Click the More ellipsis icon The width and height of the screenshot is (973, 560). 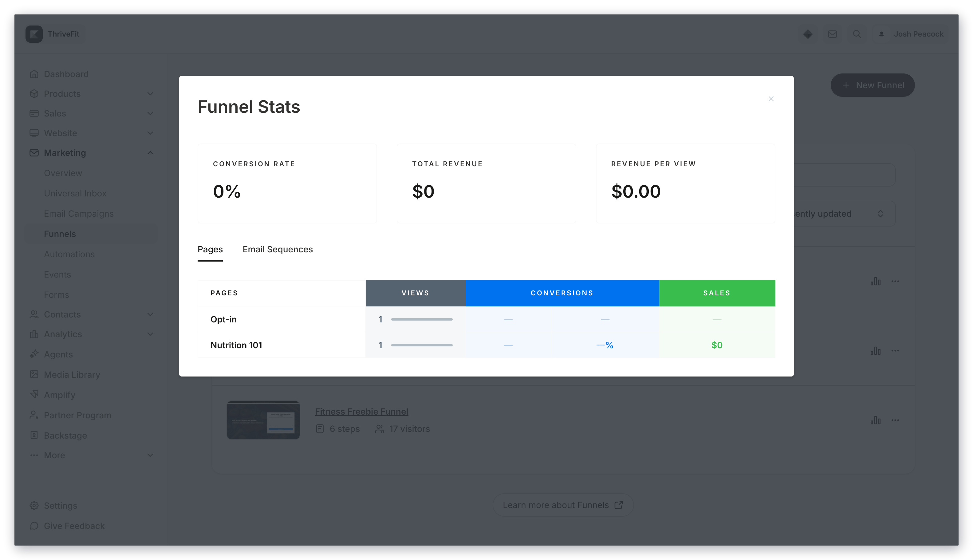pyautogui.click(x=34, y=455)
